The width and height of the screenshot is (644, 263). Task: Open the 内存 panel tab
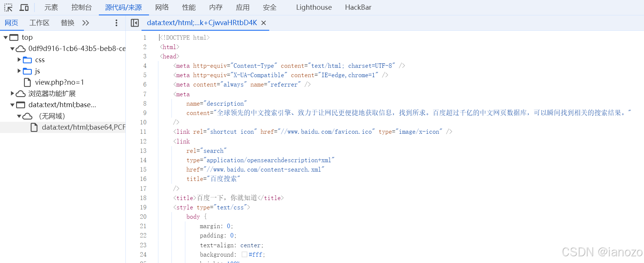[216, 7]
